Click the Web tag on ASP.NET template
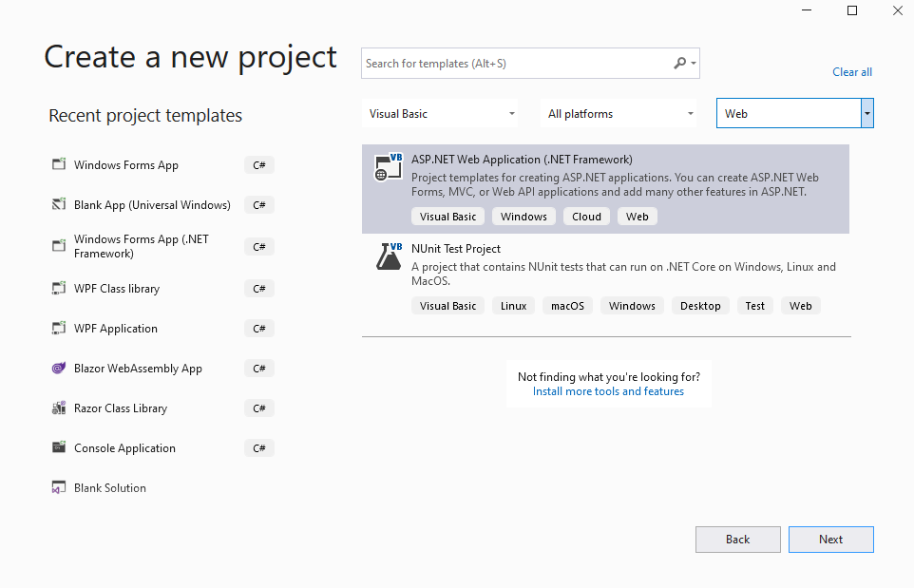This screenshot has height=588, width=914. [638, 217]
